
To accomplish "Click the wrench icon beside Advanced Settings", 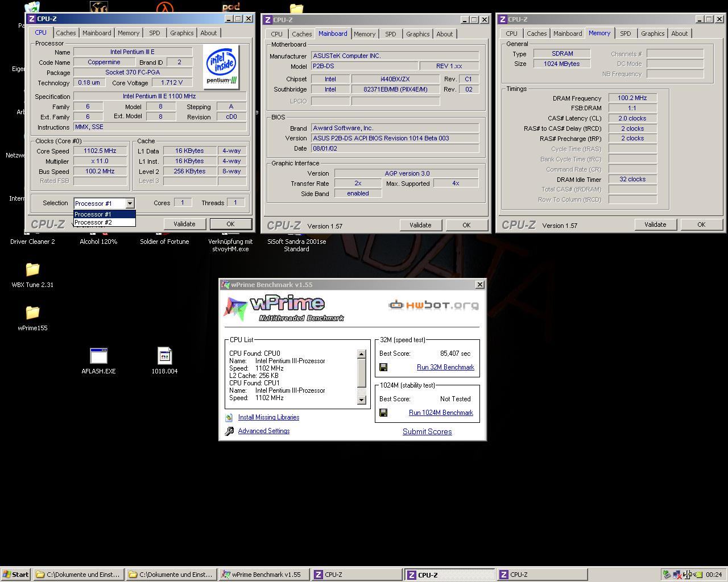I will pyautogui.click(x=229, y=431).
